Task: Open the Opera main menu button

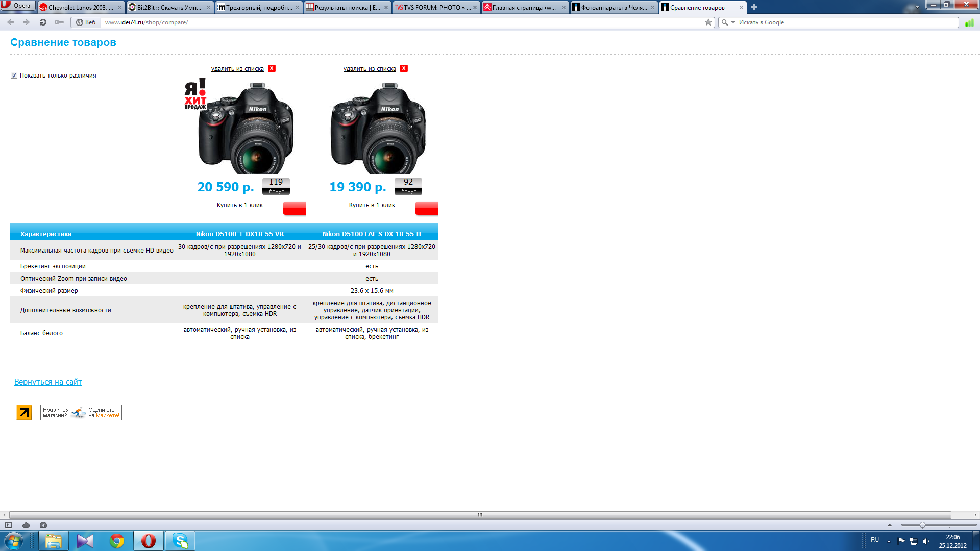Action: pyautogui.click(x=18, y=6)
